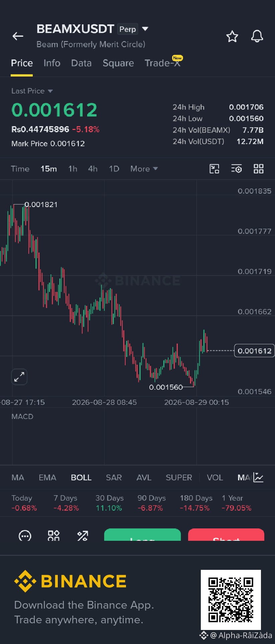This screenshot has height=644, width=275.
Task: Tap the MACD panel label
Action: pyautogui.click(x=22, y=417)
